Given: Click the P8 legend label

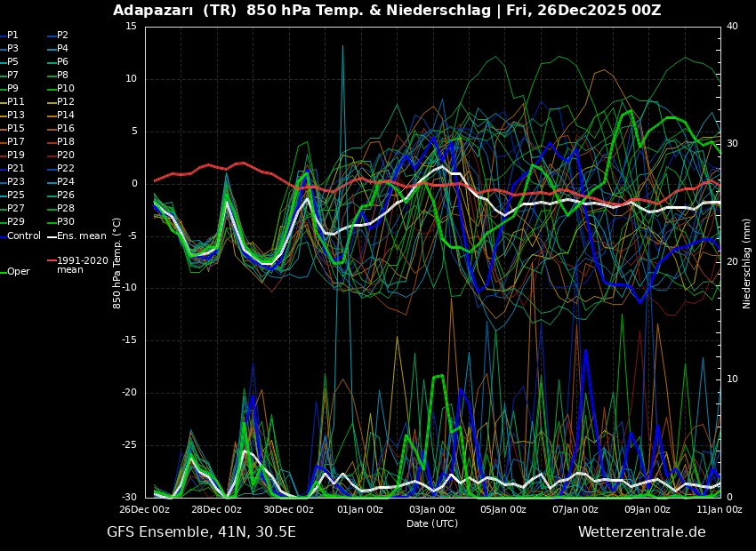Looking at the screenshot, I should pos(62,76).
